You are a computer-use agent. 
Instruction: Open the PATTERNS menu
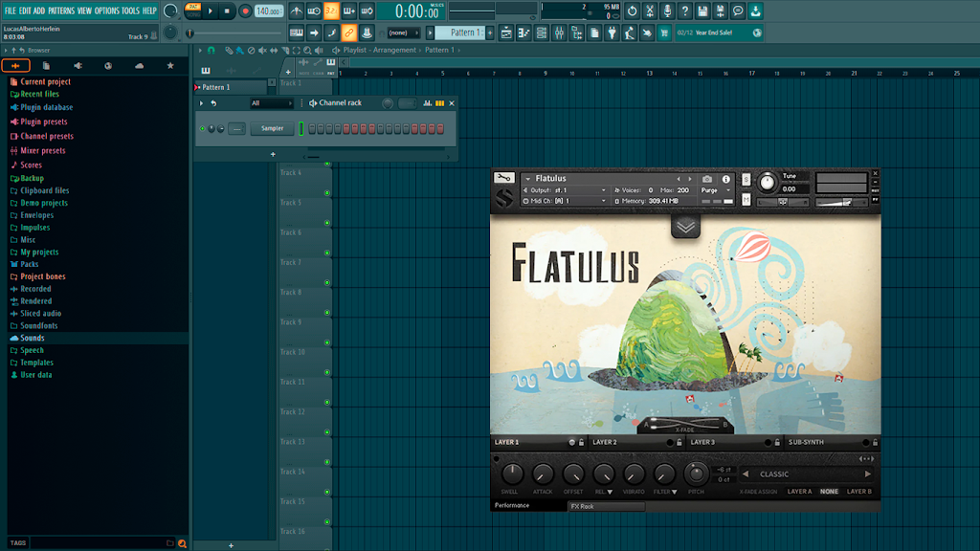pos(61,11)
